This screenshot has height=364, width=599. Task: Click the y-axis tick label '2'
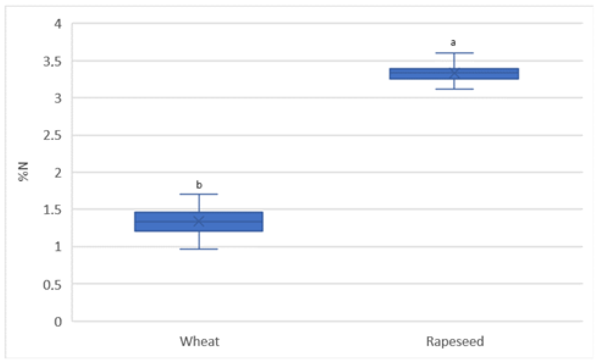coord(58,173)
